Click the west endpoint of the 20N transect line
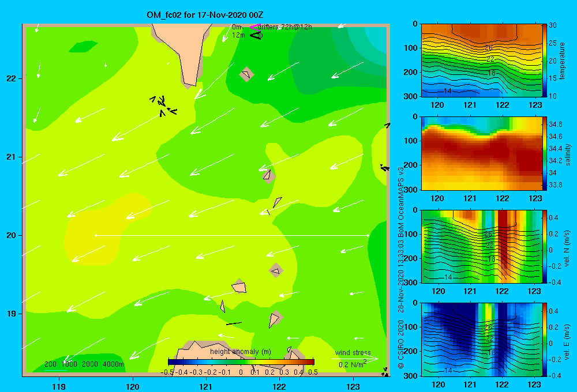Image resolution: width=577 pixels, height=392 pixels. 96,235
